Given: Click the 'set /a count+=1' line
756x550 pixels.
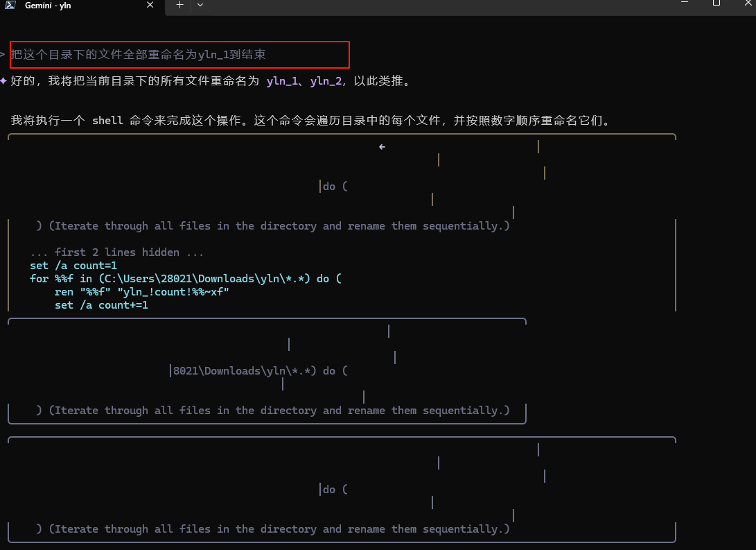Looking at the screenshot, I should [x=101, y=305].
